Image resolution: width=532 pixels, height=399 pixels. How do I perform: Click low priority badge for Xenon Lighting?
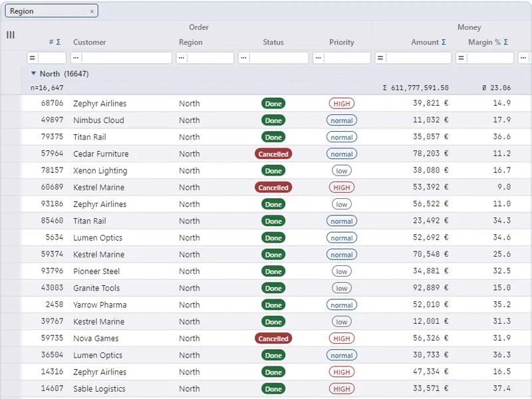342,171
